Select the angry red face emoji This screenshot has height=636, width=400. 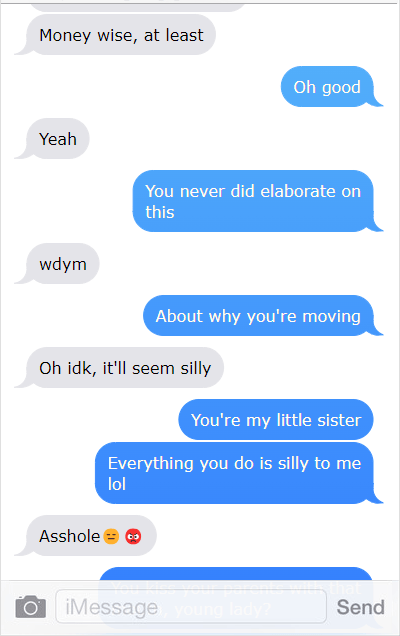click(133, 536)
